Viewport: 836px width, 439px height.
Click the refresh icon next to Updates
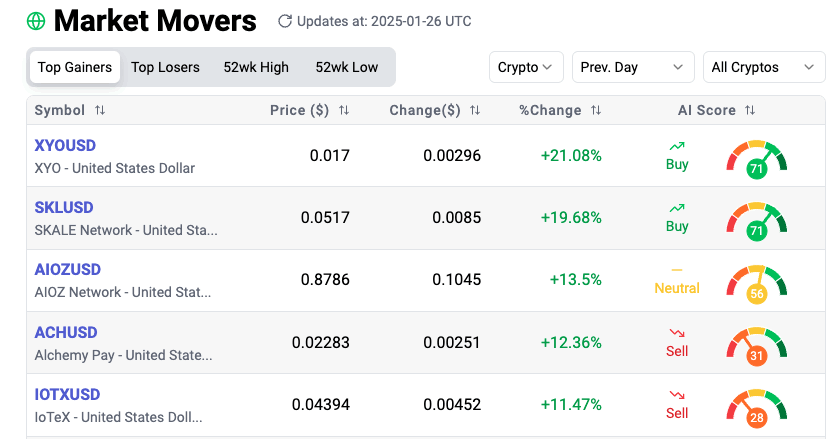click(285, 21)
